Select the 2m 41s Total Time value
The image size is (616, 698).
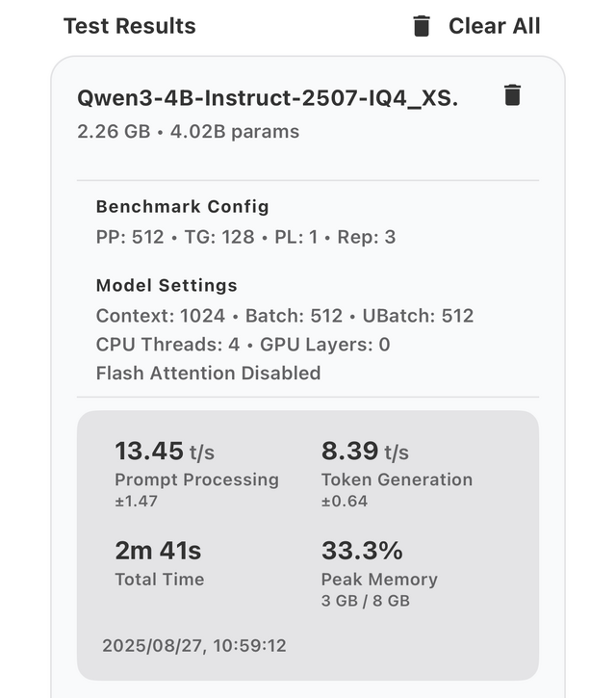(x=158, y=551)
